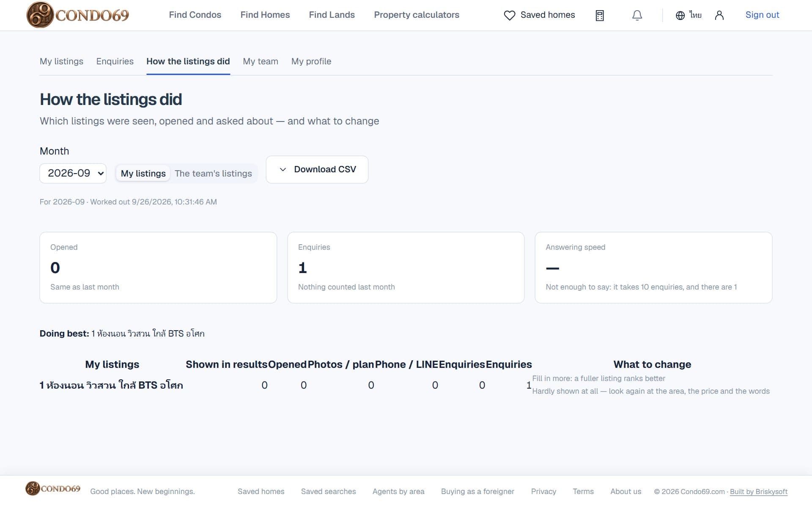Open Saved homes text in header
This screenshot has width=812, height=508.
[548, 15]
